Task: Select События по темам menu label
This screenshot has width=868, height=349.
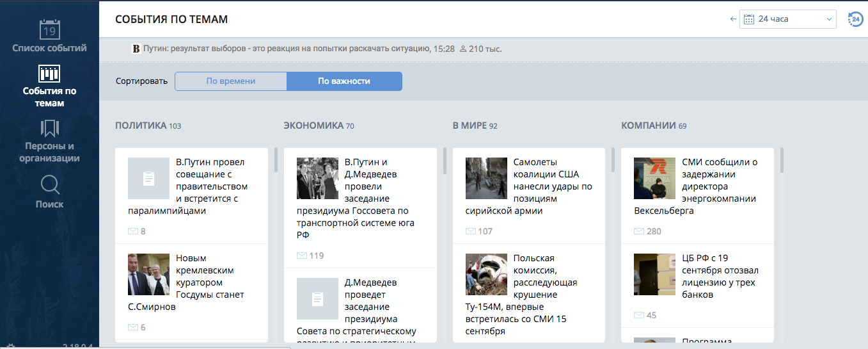Action: click(x=49, y=97)
